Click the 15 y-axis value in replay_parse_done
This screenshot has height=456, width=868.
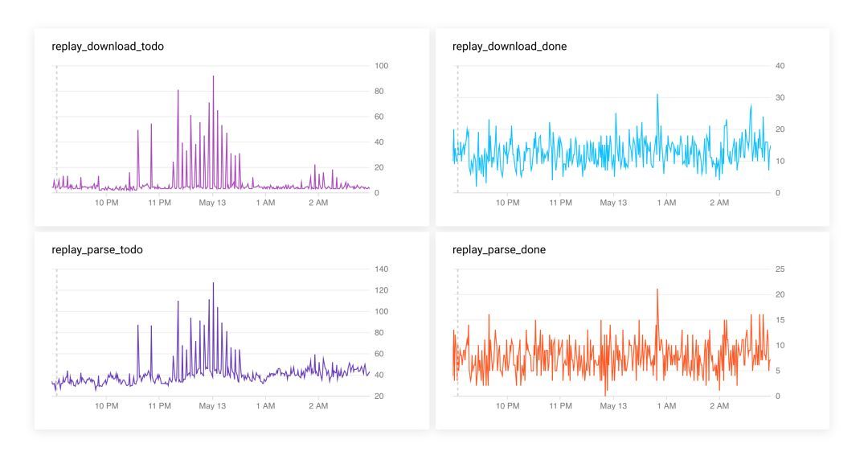[x=780, y=320]
